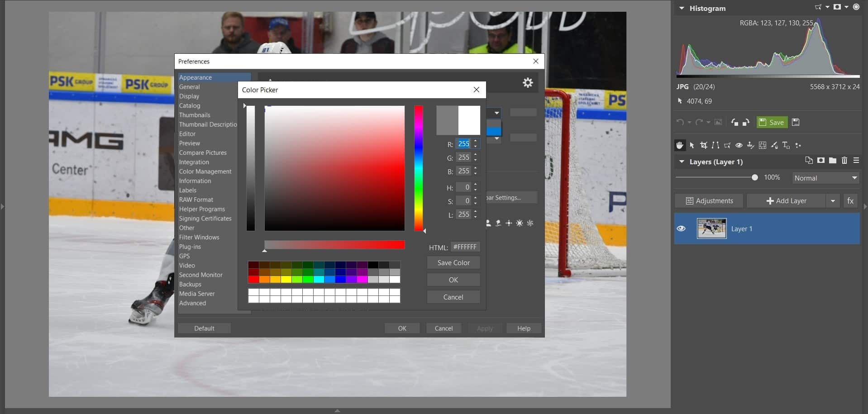This screenshot has height=414, width=868.
Task: Select the Layer 1 thumbnail
Action: point(711,228)
